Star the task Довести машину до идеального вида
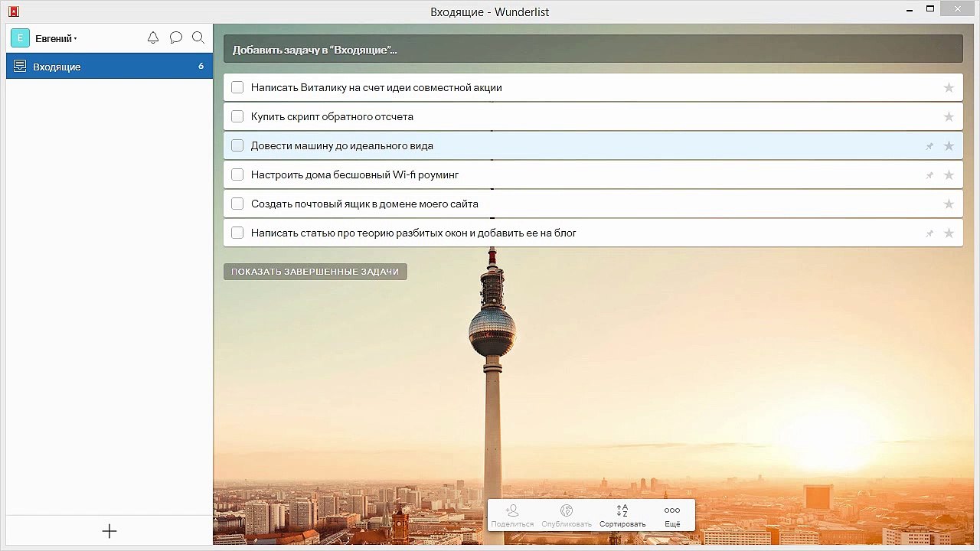The width and height of the screenshot is (980, 551). point(949,145)
